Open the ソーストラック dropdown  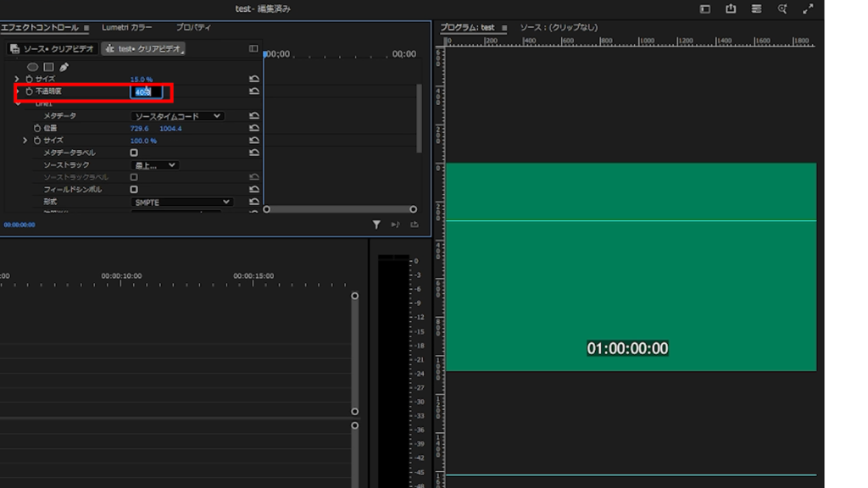[155, 165]
